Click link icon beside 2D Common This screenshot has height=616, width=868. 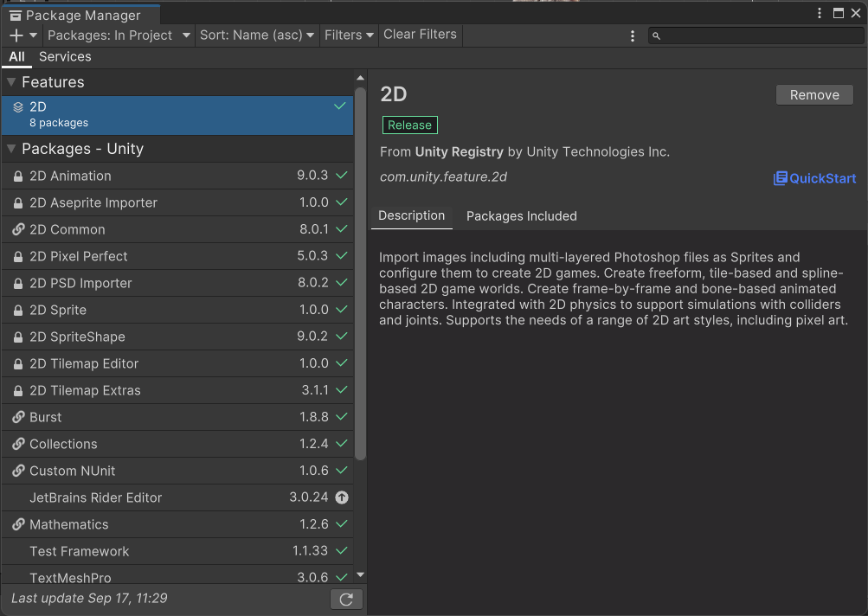pos(18,229)
